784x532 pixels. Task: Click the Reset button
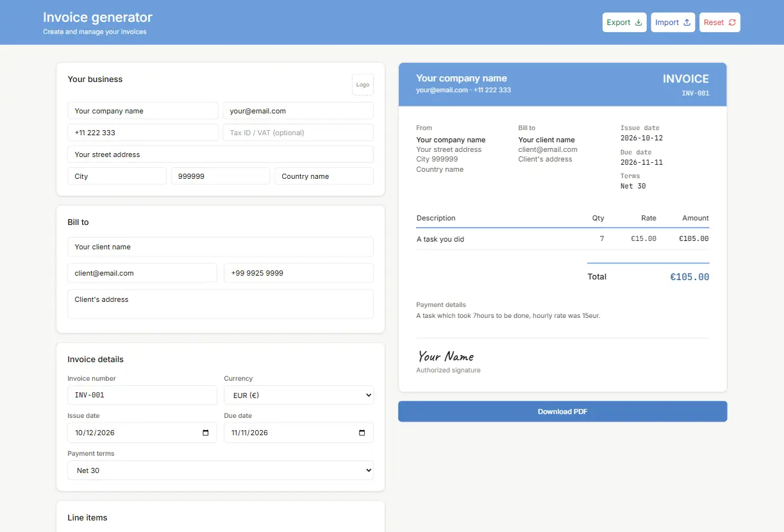coord(720,22)
